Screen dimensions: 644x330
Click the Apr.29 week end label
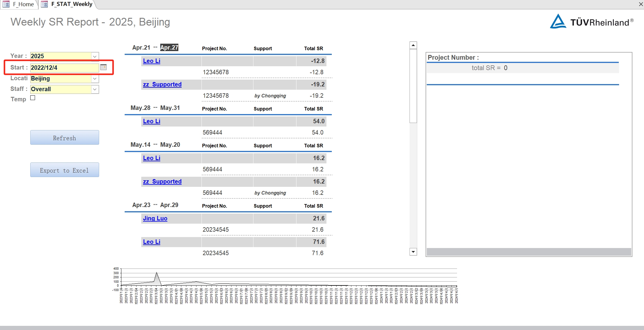click(169, 205)
